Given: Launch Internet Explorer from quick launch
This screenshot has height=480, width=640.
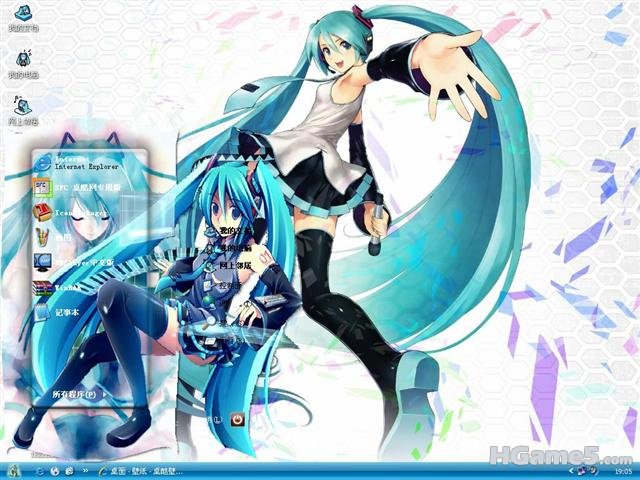Looking at the screenshot, I should (40, 471).
